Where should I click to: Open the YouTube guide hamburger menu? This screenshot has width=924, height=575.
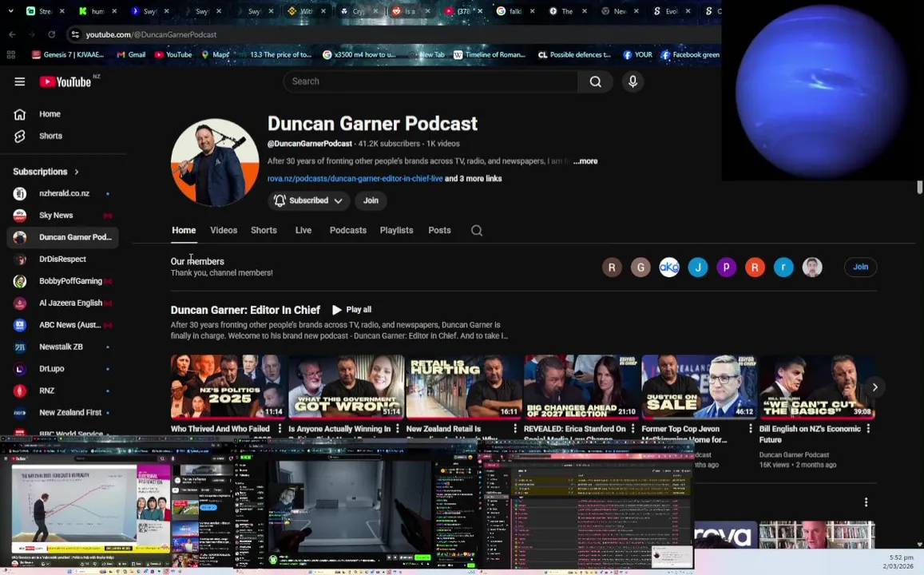tap(19, 82)
